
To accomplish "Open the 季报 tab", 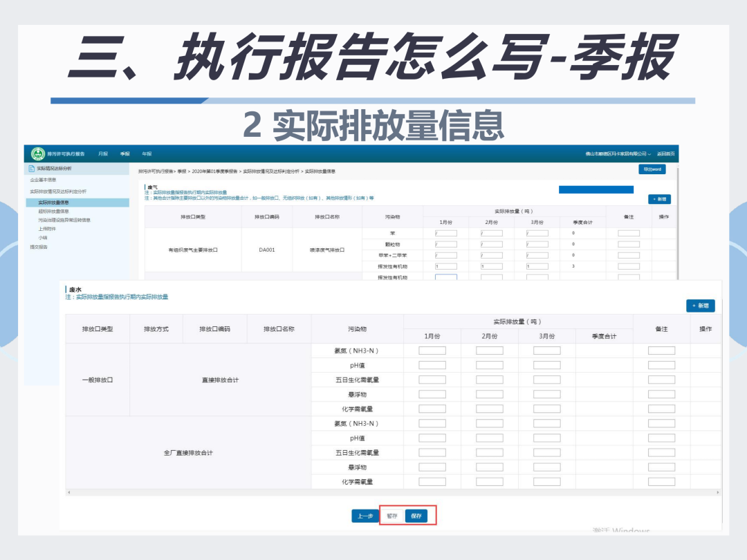I will click(x=124, y=153).
